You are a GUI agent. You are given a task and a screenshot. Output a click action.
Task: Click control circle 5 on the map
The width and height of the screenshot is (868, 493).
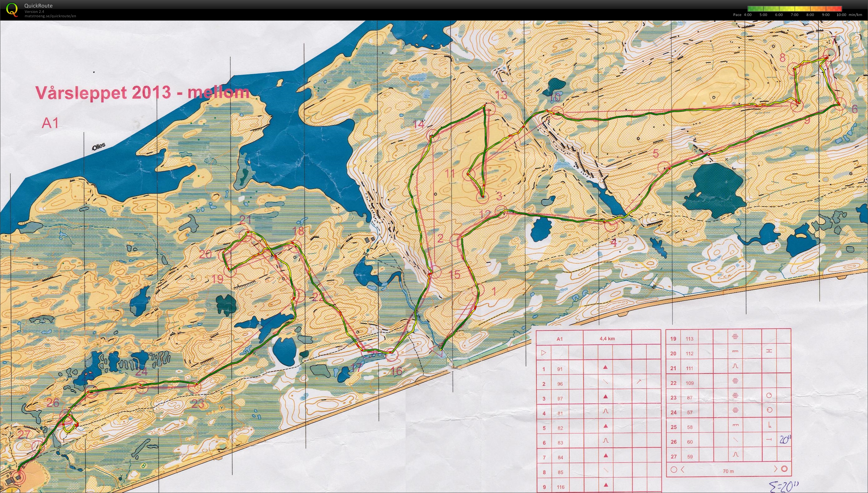point(664,168)
